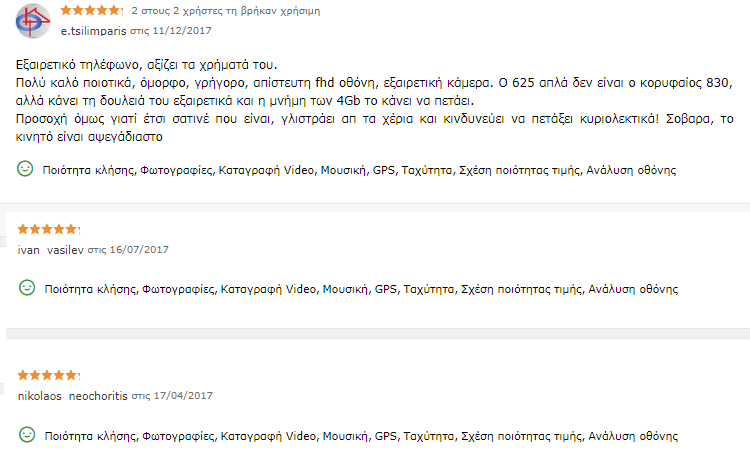The height and width of the screenshot is (472, 750).
Task: Click e.tsilimparis user avatar image
Action: [x=31, y=22]
